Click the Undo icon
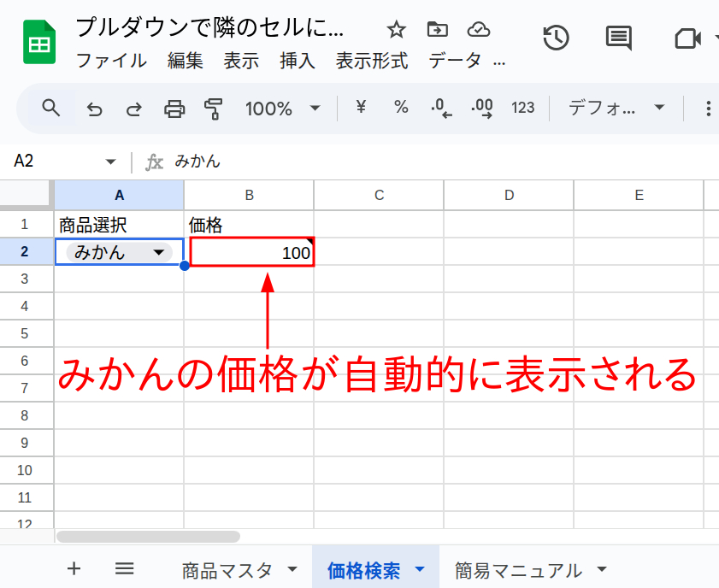719x588 pixels. pos(94,108)
